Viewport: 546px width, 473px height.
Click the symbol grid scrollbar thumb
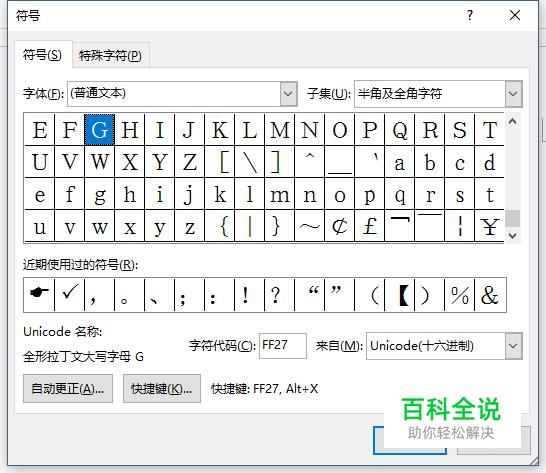tap(512, 219)
